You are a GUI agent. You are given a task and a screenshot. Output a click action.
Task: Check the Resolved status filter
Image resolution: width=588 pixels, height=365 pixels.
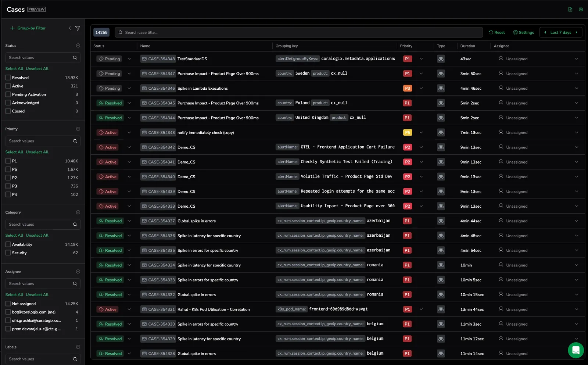pos(8,78)
